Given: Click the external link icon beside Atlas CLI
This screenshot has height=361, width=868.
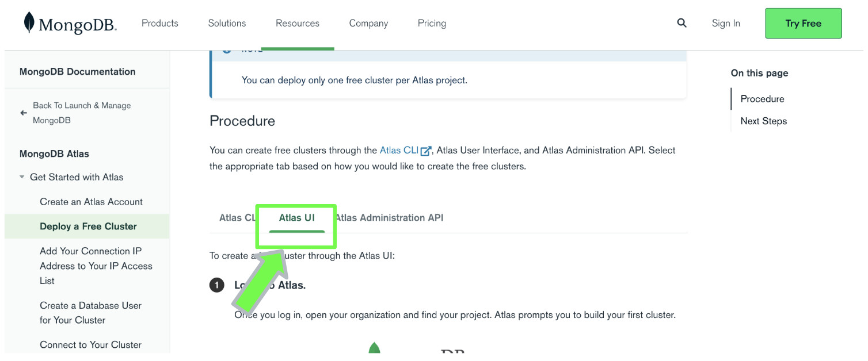Looking at the screenshot, I should coord(426,151).
